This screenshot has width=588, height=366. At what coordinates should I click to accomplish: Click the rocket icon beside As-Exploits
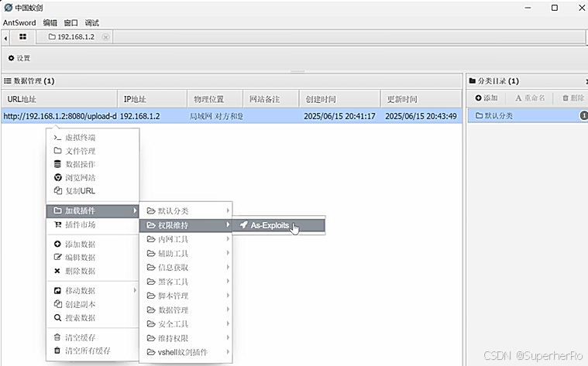tap(244, 225)
